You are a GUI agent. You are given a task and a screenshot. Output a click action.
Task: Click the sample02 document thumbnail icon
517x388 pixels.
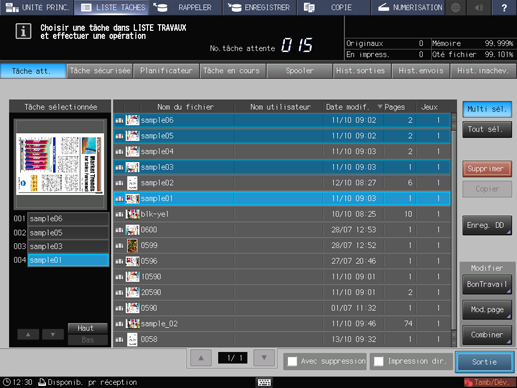[x=132, y=183]
